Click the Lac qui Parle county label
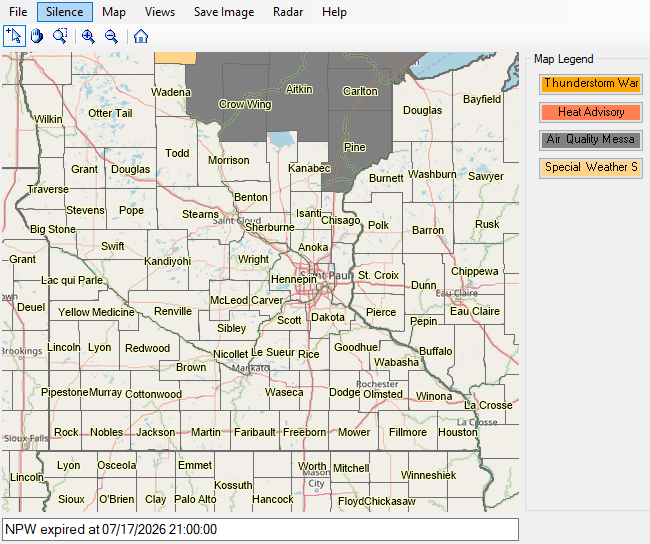Viewport: 650px width, 544px height. point(72,281)
